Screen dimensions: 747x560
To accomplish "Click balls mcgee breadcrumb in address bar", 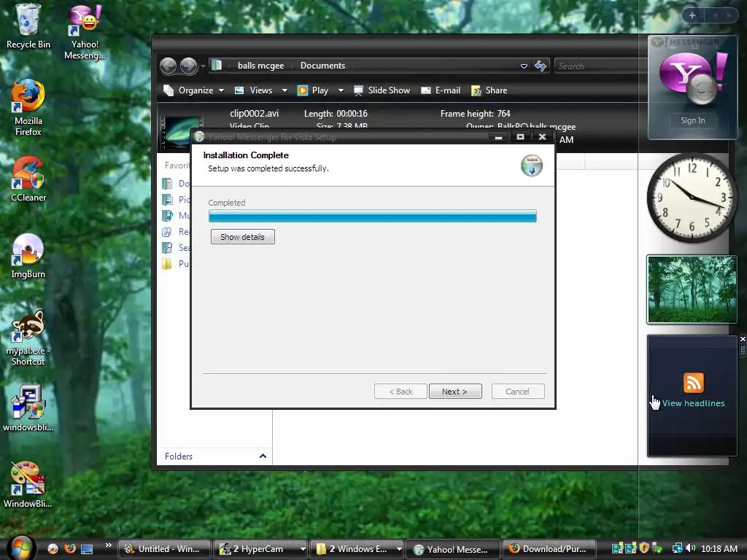I will coord(260,66).
